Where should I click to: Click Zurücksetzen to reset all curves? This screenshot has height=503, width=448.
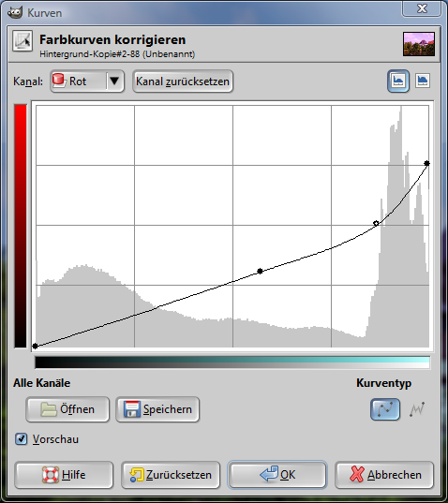click(171, 475)
